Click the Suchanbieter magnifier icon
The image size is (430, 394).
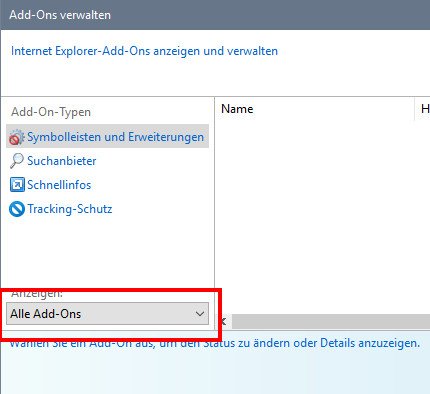pyautogui.click(x=16, y=161)
